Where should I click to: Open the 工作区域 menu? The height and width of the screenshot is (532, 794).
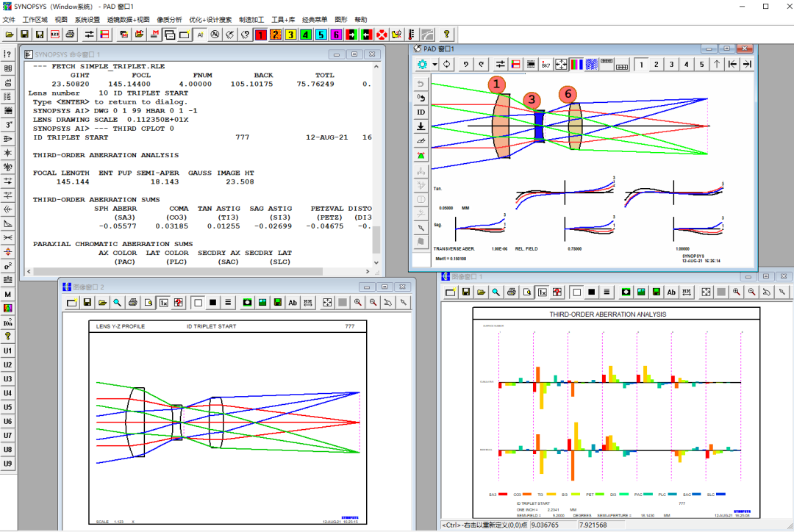tap(35, 19)
